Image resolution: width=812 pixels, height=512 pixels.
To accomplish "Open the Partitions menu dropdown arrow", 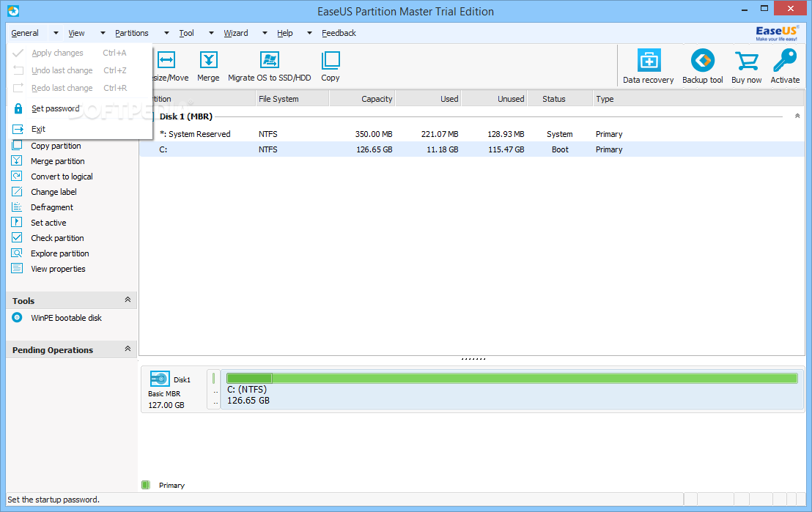I will (166, 33).
